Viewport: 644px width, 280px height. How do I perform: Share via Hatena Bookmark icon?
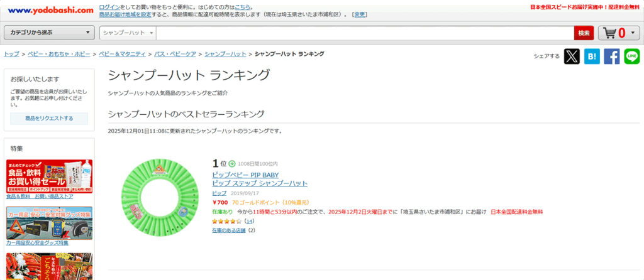(592, 57)
